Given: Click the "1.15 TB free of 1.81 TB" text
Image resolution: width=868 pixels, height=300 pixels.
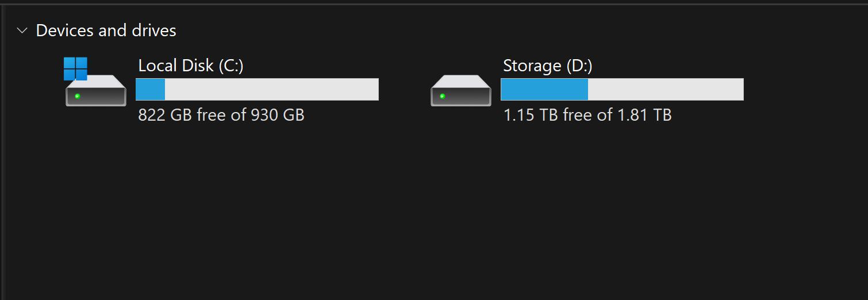Looking at the screenshot, I should (587, 115).
